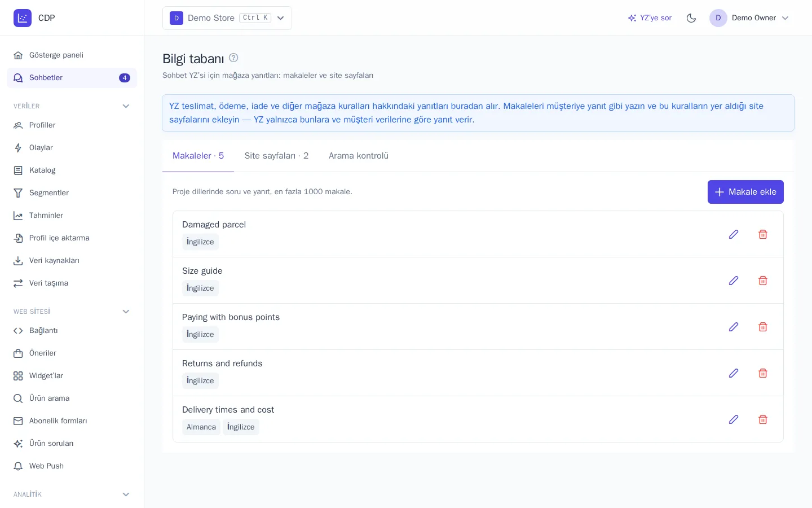Edit the Delivery times and cost article
The width and height of the screenshot is (812, 508).
pos(734,419)
